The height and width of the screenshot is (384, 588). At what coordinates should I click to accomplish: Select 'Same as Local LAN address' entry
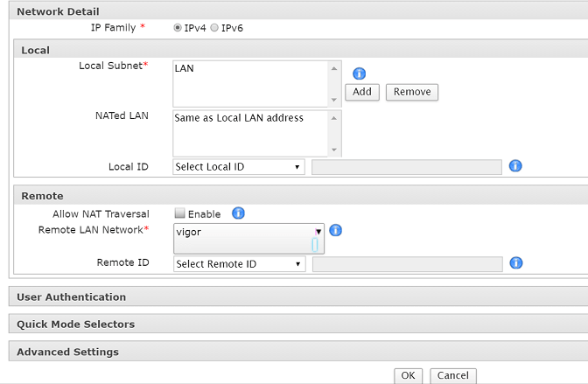[239, 118]
